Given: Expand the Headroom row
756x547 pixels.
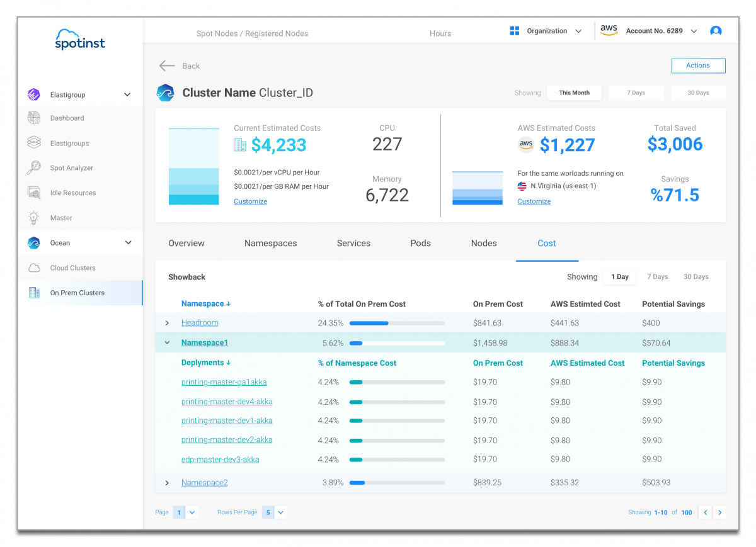Looking at the screenshot, I should (x=167, y=323).
